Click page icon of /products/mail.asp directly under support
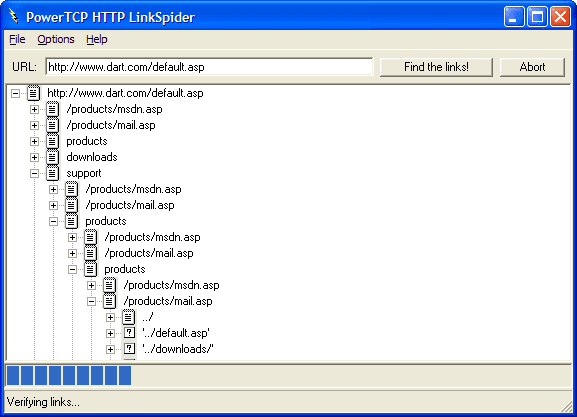The image size is (577, 417). pos(71,205)
